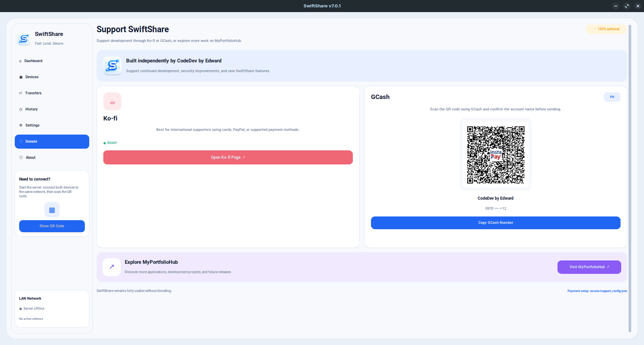Click the Donate heart icon
The height and width of the screenshot is (345, 644).
(21, 142)
